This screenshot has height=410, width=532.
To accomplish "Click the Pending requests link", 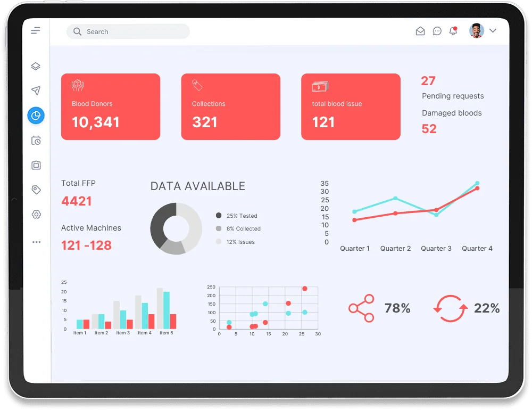I will tap(453, 96).
